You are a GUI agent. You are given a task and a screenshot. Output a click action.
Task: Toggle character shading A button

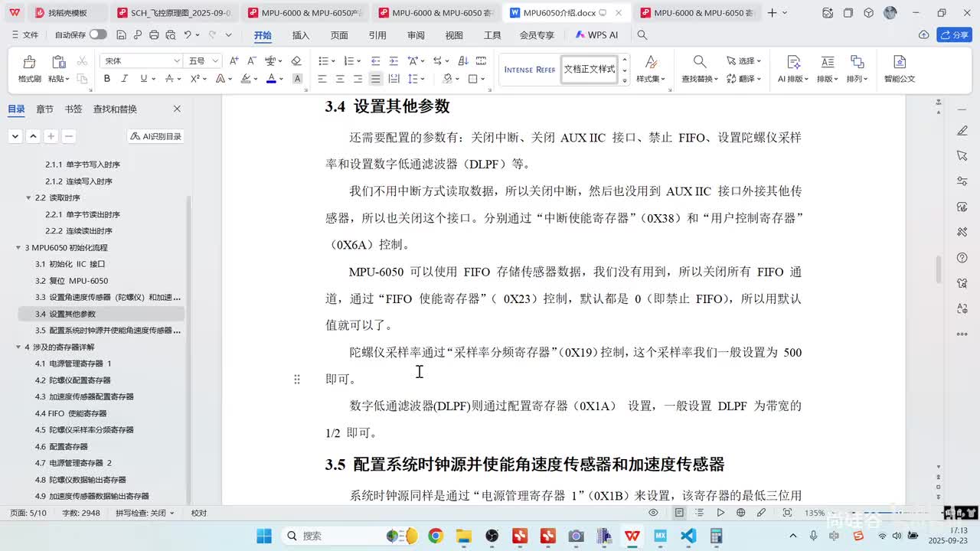[x=298, y=79]
